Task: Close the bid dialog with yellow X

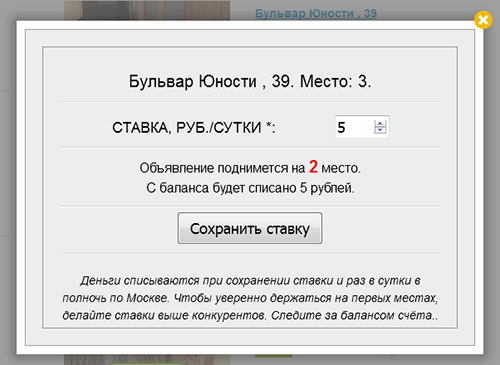Action: point(483,20)
